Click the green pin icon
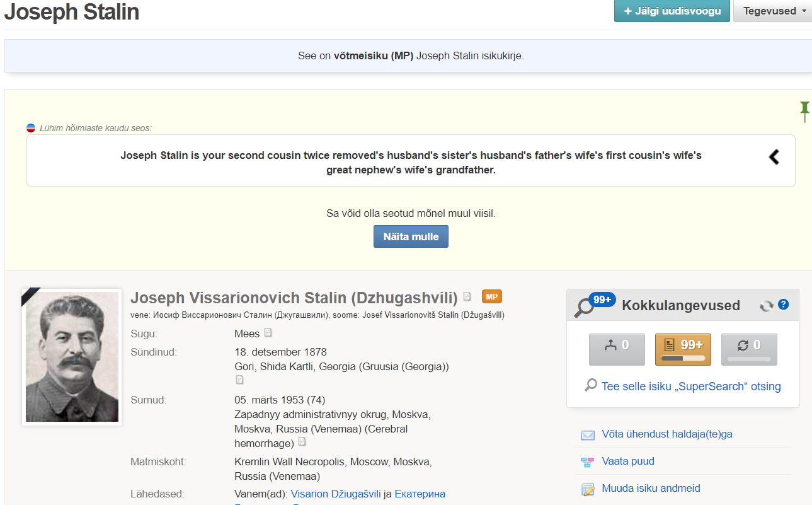 tap(804, 110)
